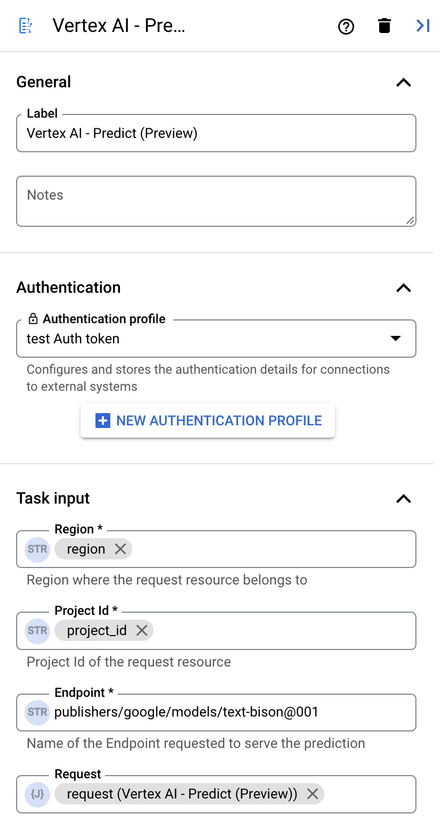Collapse the Task input section
The width and height of the screenshot is (440, 823).
(x=403, y=499)
